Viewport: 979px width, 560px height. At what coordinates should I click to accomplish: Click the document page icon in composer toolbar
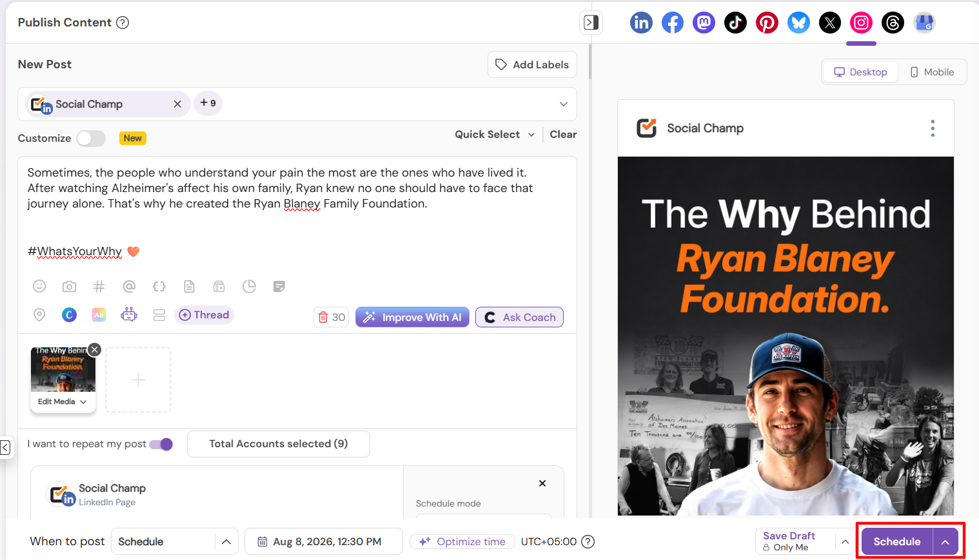click(x=189, y=286)
